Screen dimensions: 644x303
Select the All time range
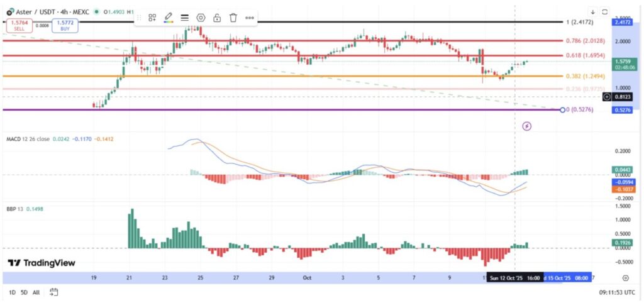pyautogui.click(x=37, y=292)
